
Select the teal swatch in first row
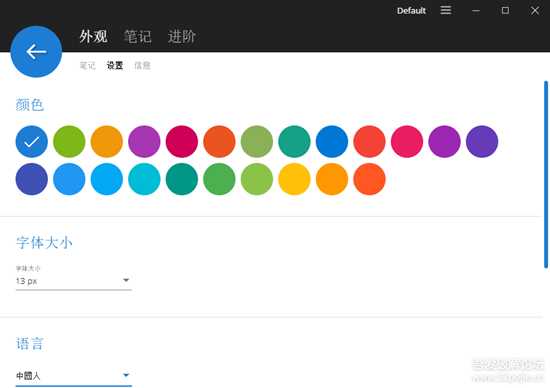(x=294, y=141)
